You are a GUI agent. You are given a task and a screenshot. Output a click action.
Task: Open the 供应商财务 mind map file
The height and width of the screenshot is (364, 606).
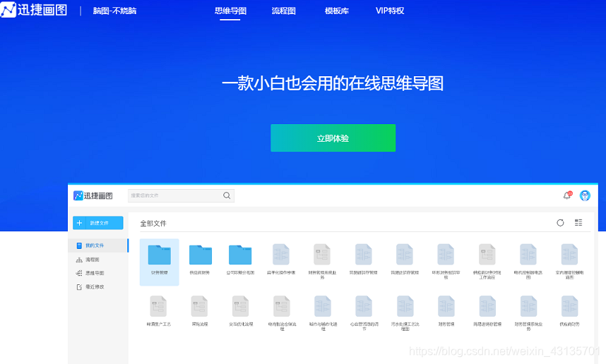point(570,311)
